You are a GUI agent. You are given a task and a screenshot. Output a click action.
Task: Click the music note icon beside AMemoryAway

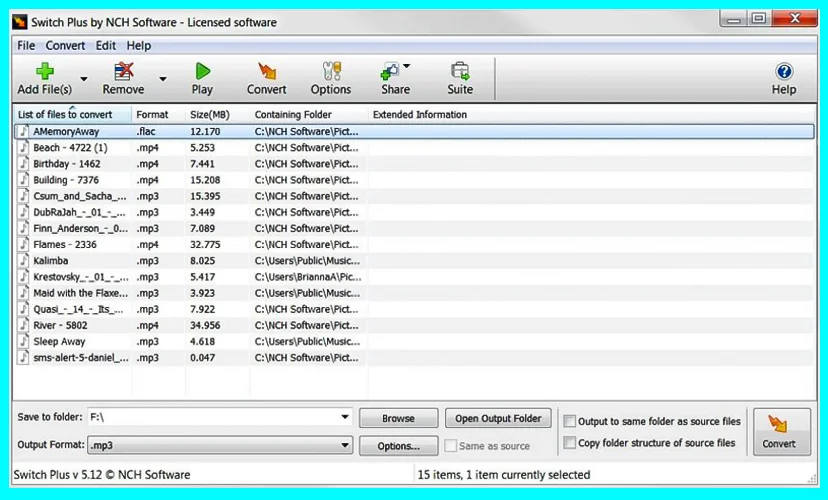(x=23, y=131)
